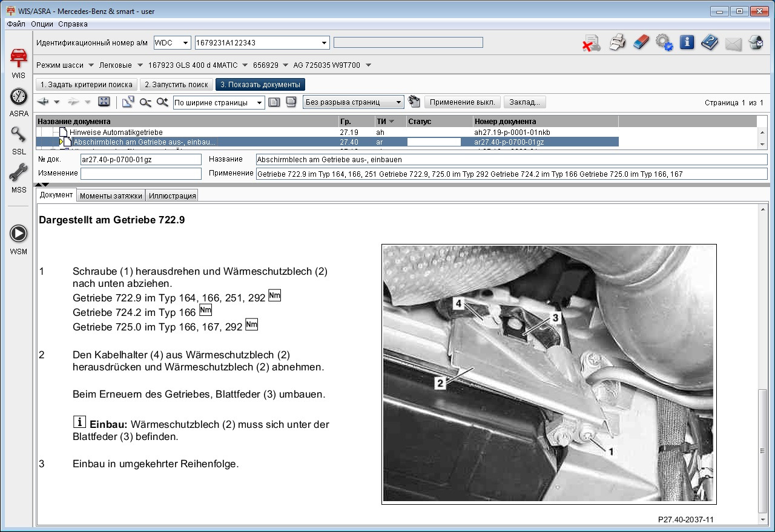This screenshot has height=532, width=775.
Task: Click the delete document icon with red X
Action: pyautogui.click(x=591, y=43)
